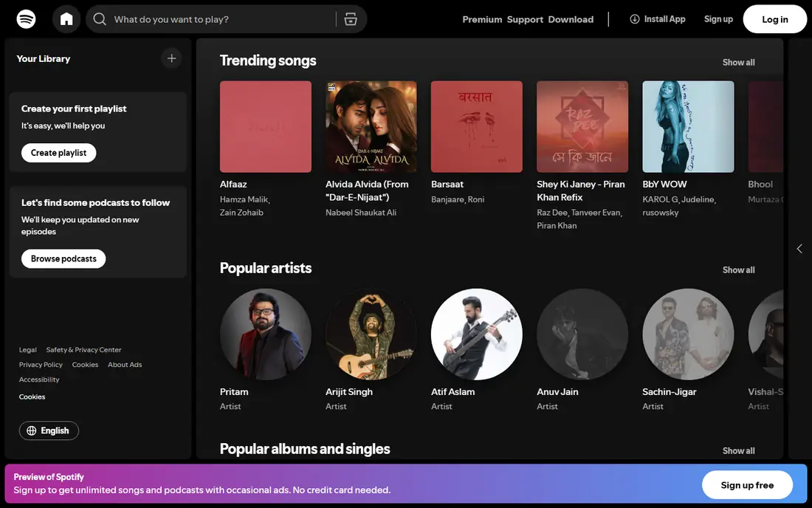Click 'Zain Zohaib' artist name
This screenshot has width=812, height=508.
tap(241, 213)
